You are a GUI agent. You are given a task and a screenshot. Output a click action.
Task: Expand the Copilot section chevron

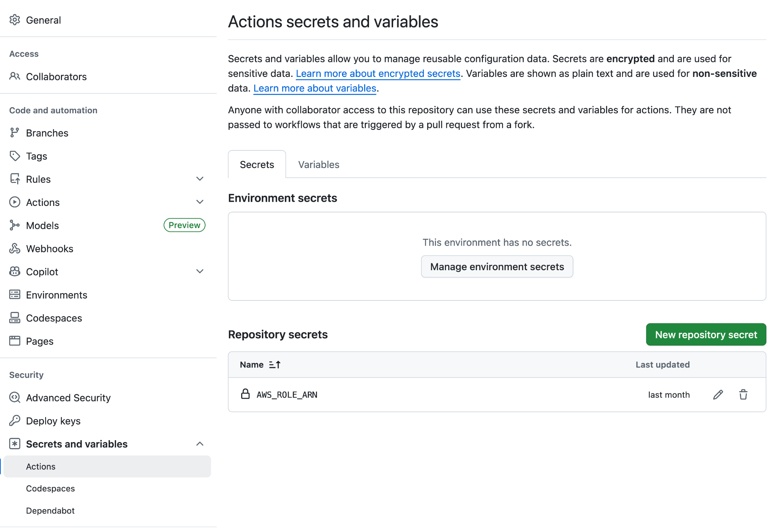[x=199, y=271]
